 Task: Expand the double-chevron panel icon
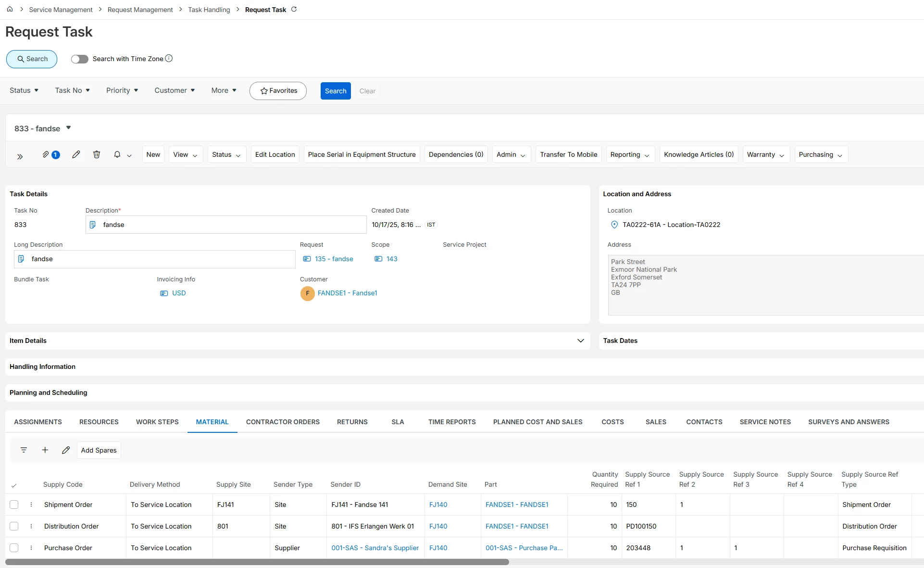(20, 156)
